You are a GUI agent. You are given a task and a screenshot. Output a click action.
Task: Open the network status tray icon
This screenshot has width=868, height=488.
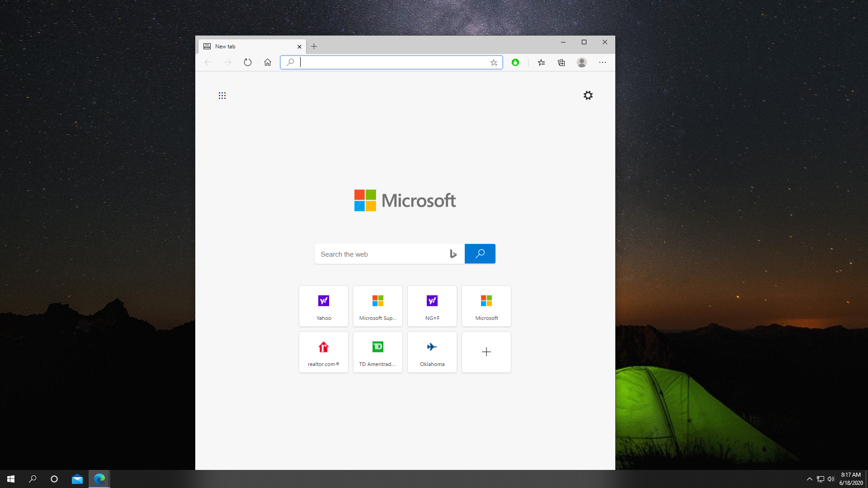pyautogui.click(x=821, y=479)
